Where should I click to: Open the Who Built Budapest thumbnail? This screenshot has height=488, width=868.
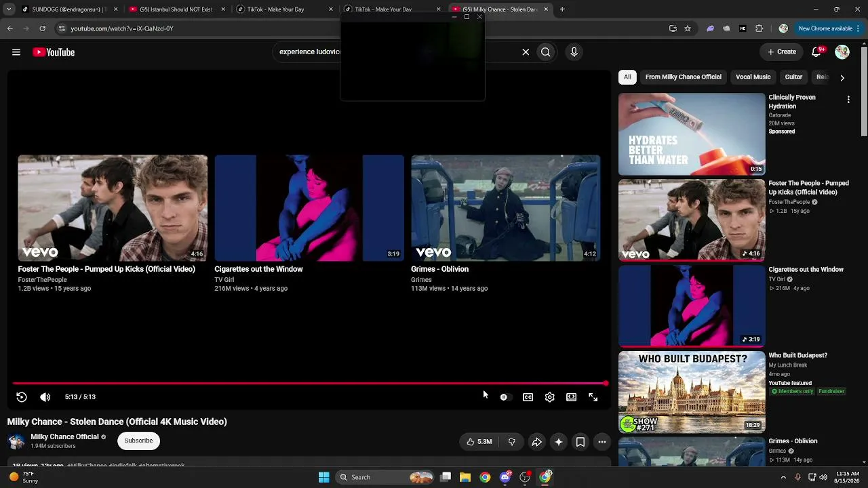tap(692, 392)
